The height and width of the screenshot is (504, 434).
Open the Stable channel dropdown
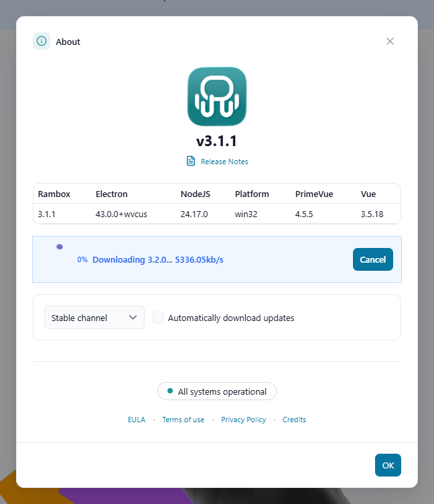pos(94,318)
